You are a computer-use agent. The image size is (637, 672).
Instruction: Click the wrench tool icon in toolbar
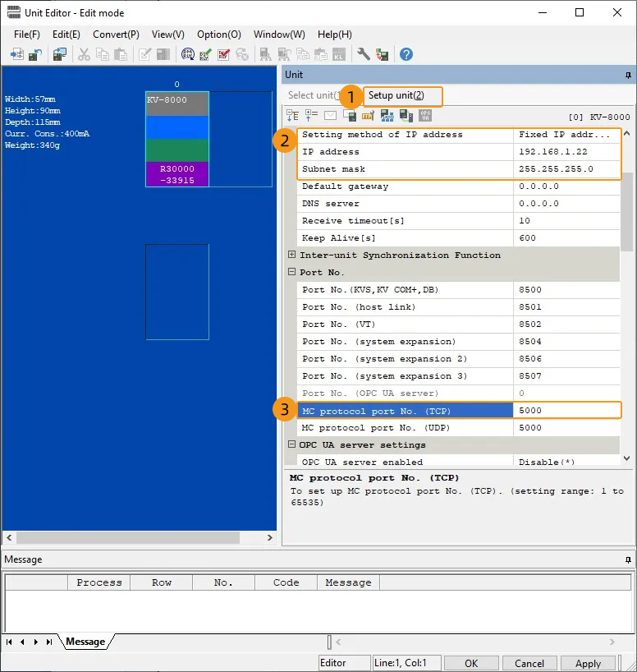pos(364,55)
